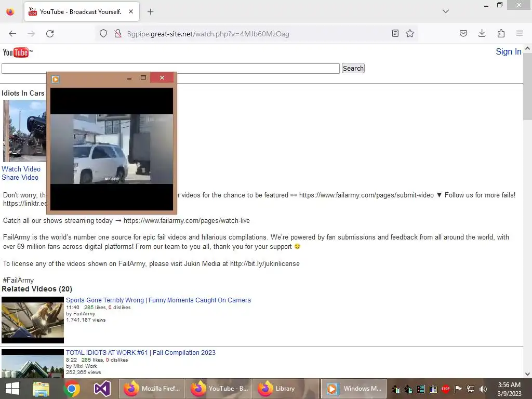
Task: Click the Related Videos (20) heading
Action: point(37,289)
